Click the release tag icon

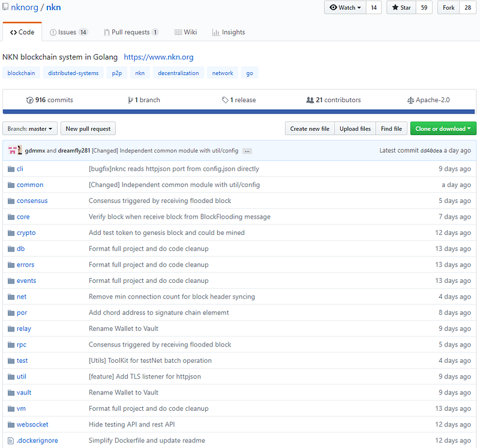(225, 100)
